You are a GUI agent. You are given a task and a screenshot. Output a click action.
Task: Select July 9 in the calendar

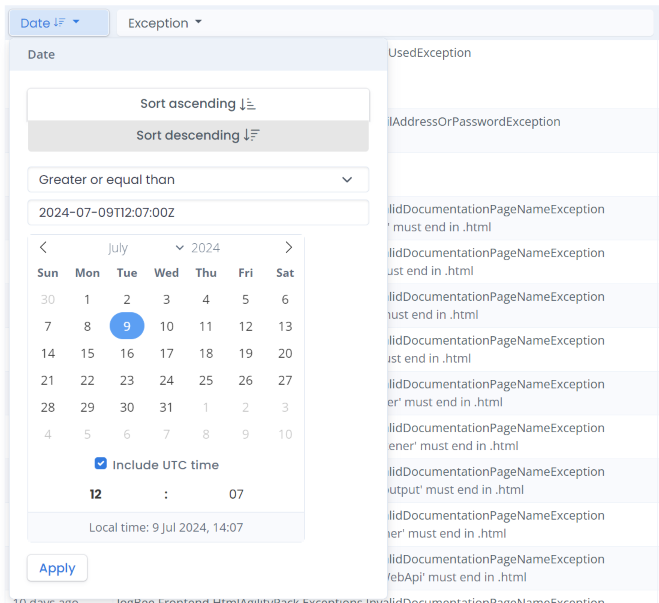coord(127,326)
